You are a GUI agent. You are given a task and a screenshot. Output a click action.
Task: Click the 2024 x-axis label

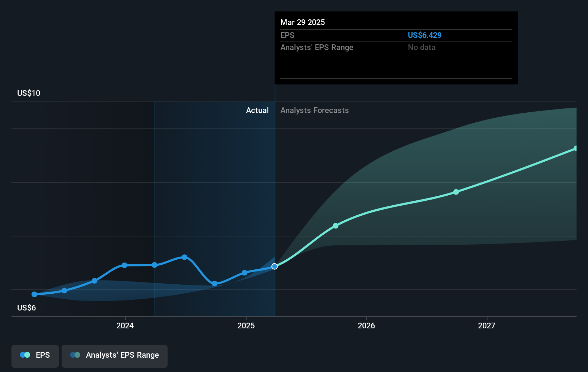point(125,325)
